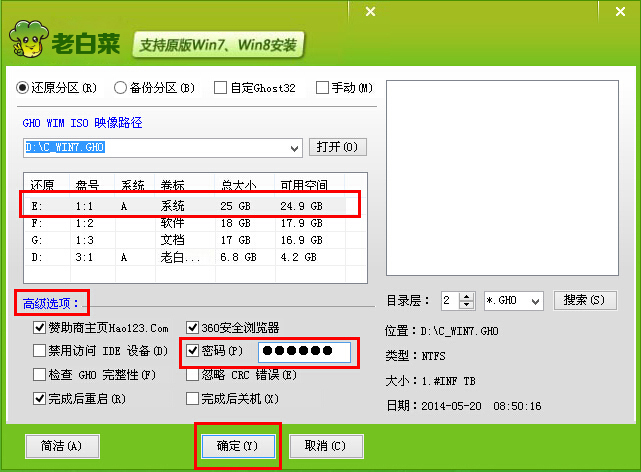The height and width of the screenshot is (472, 641).
Task: Click the 老白菜 cabbage mascot logo
Action: pos(28,39)
